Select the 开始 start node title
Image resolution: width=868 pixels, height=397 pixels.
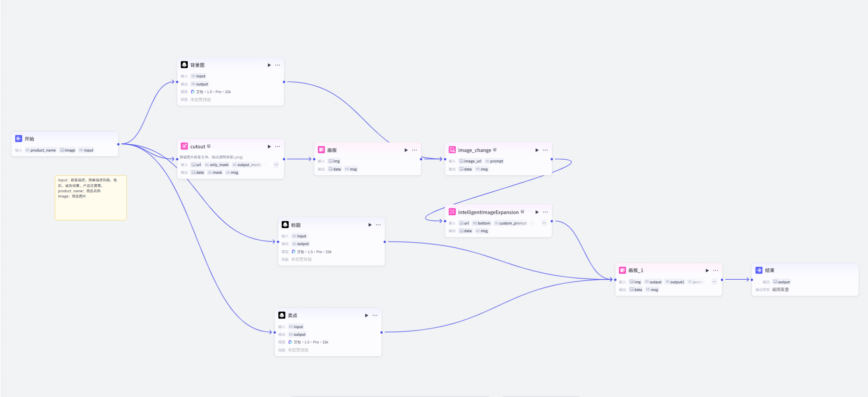point(29,139)
